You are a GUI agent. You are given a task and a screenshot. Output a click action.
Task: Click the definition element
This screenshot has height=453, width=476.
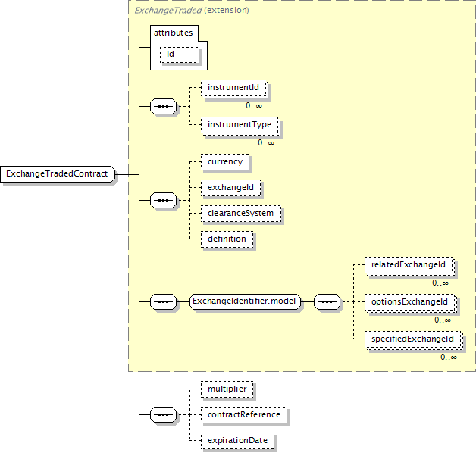(x=227, y=239)
